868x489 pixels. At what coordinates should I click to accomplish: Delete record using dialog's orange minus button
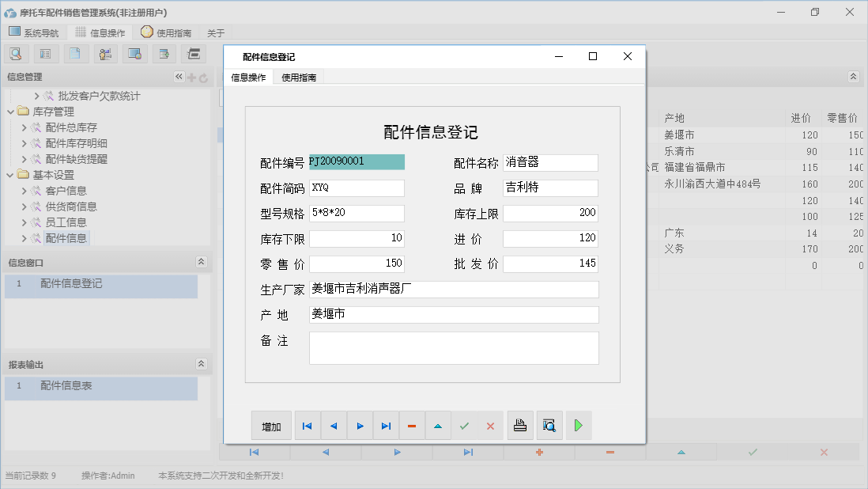[412, 426]
